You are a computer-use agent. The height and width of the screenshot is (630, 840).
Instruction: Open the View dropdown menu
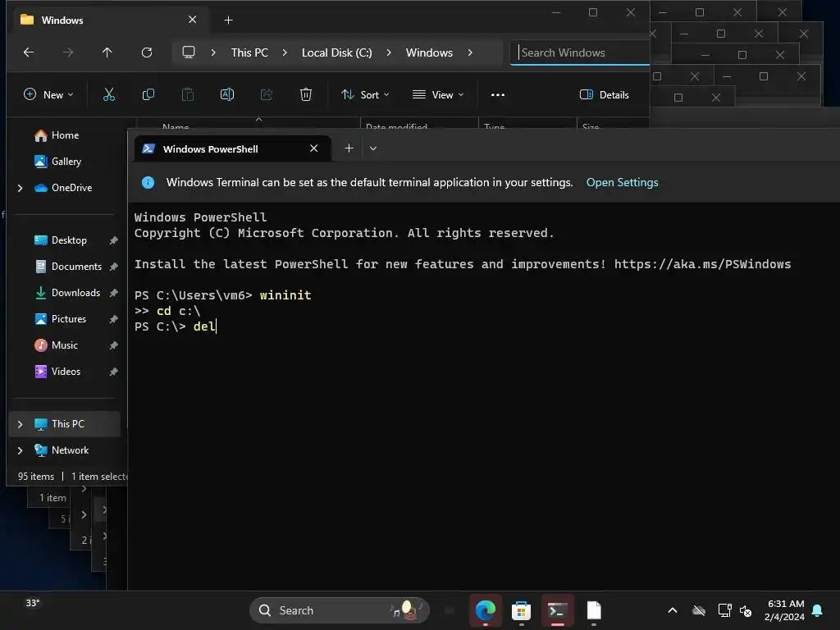point(438,95)
